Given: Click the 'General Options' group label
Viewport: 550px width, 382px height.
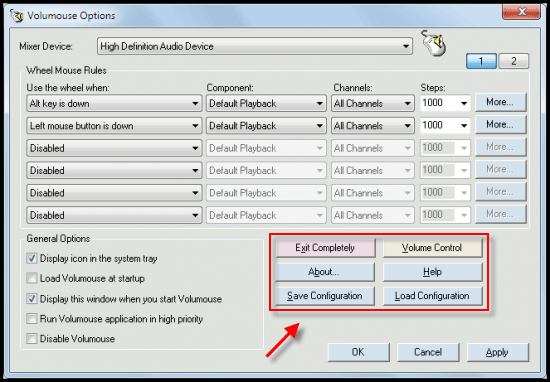Looking at the screenshot, I should click(x=58, y=239).
